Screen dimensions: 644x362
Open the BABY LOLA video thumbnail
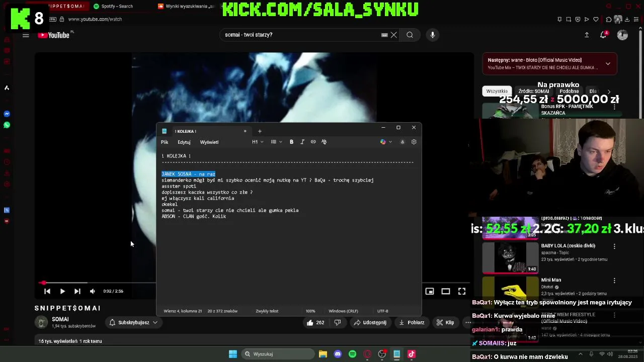tap(510, 257)
